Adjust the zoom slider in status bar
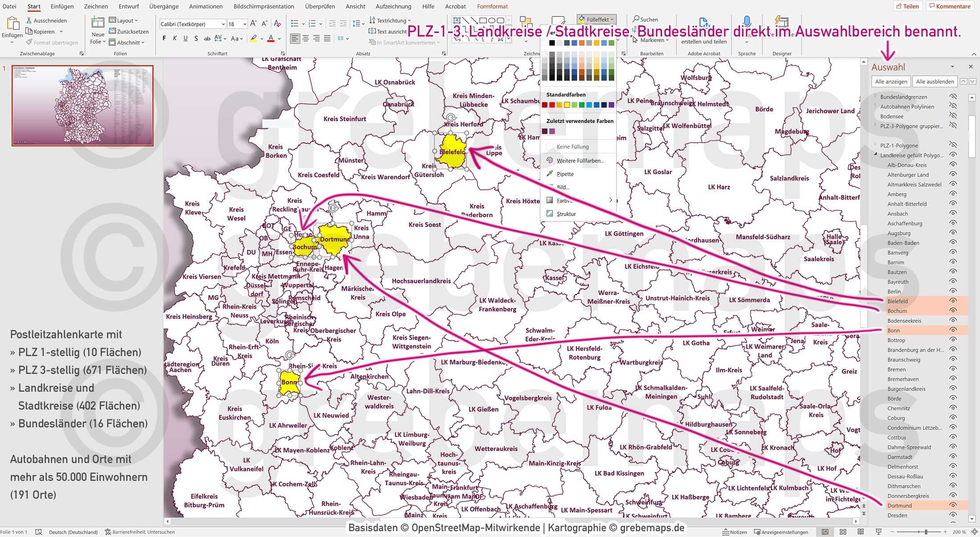Image resolution: width=980 pixels, height=537 pixels. coord(926,532)
